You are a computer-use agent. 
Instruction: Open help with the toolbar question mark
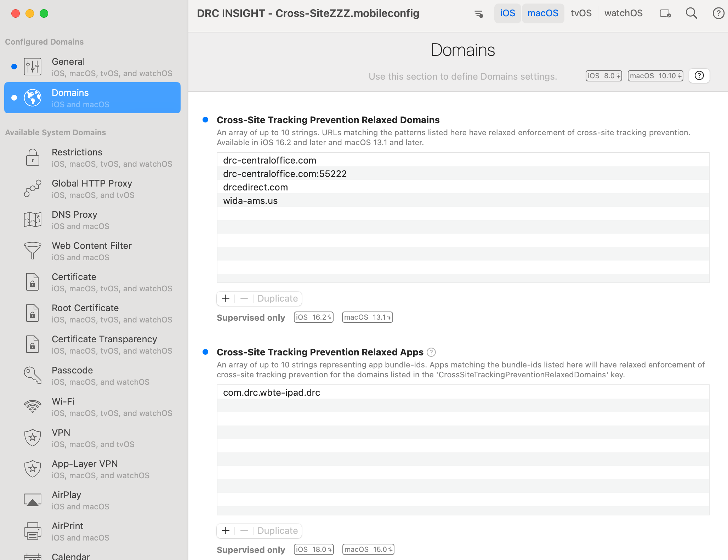718,13
